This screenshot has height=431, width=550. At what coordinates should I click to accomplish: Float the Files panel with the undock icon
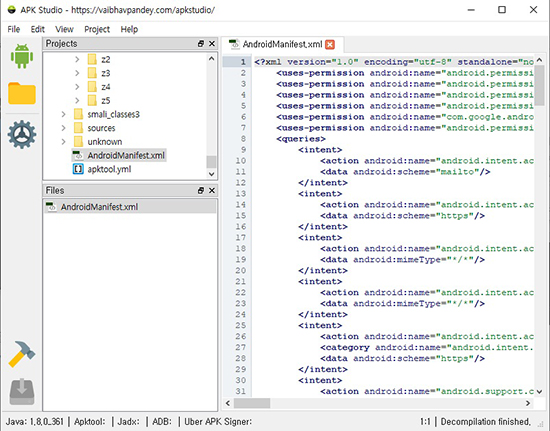[201, 190]
